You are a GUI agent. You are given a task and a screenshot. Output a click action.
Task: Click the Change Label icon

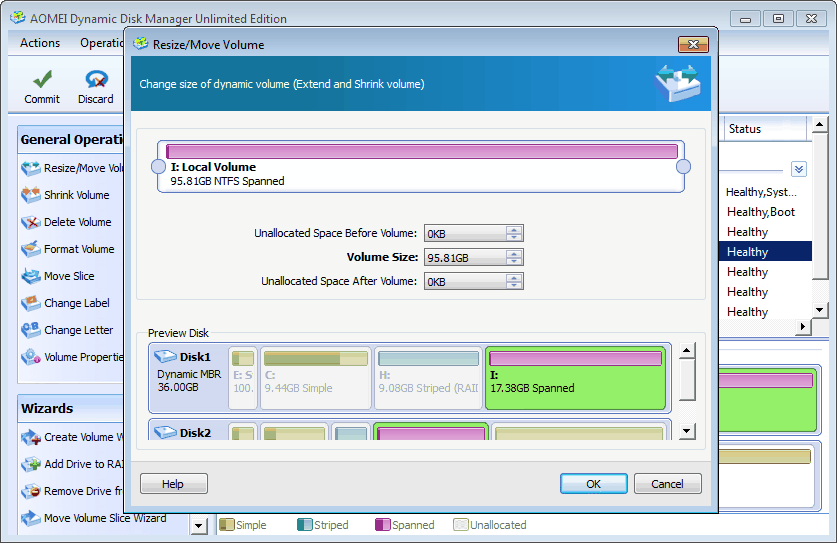tap(30, 303)
